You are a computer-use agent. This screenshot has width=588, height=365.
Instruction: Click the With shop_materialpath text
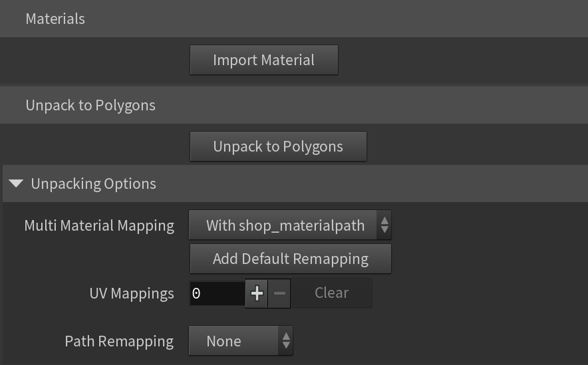[285, 225]
